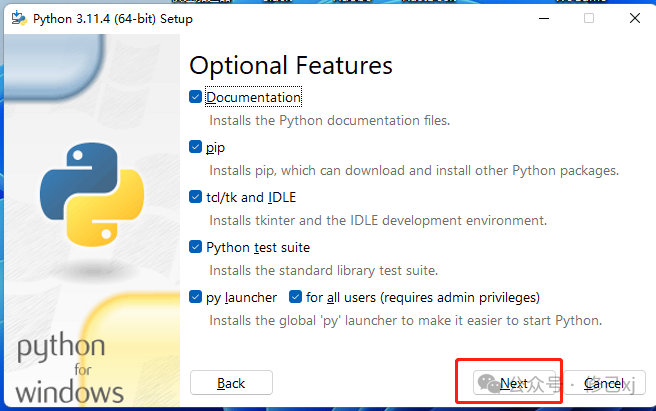The width and height of the screenshot is (656, 411).
Task: Uncheck the Python test suite checkbox
Action: coord(196,247)
